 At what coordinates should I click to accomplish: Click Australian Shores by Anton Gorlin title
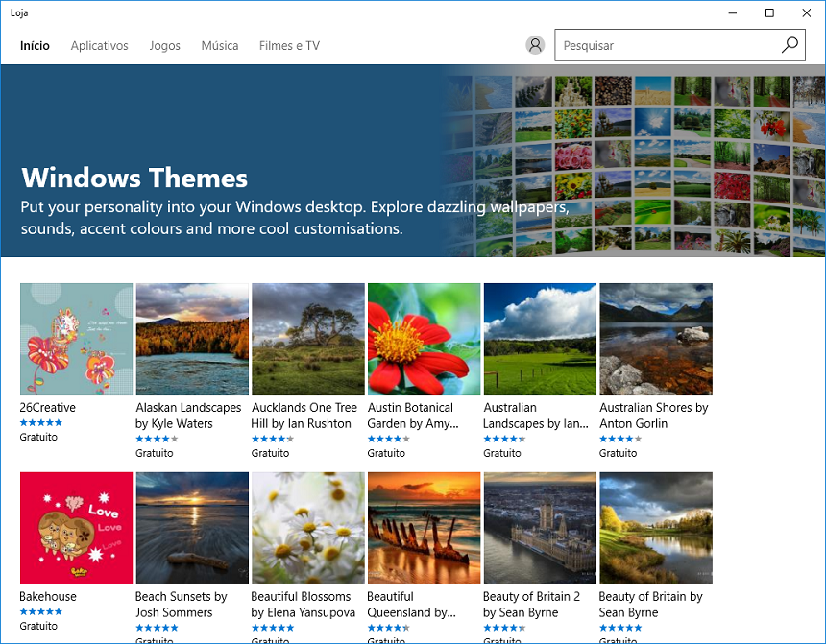click(x=654, y=416)
